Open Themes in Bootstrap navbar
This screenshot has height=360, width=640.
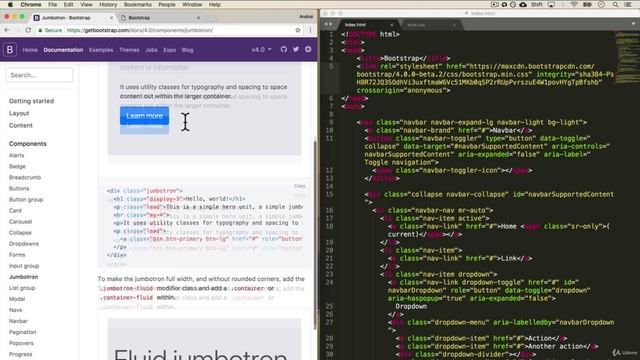(x=129, y=50)
